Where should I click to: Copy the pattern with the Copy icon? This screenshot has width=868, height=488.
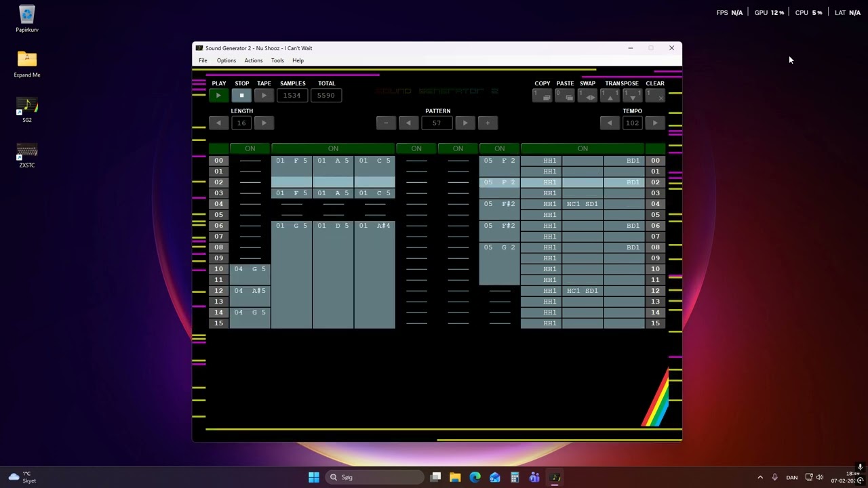pos(542,96)
